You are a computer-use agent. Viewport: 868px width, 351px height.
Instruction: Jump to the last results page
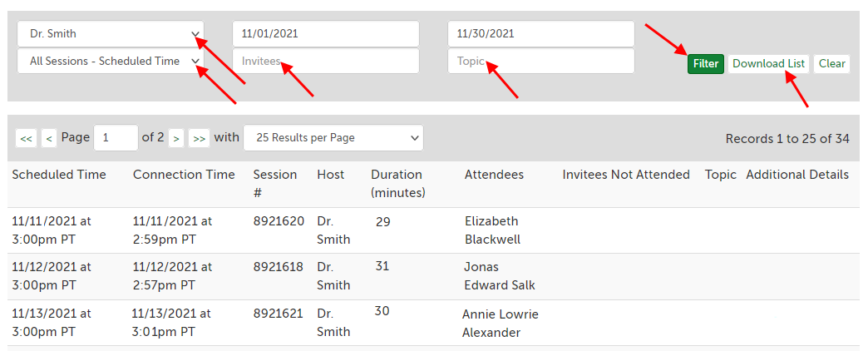point(199,139)
